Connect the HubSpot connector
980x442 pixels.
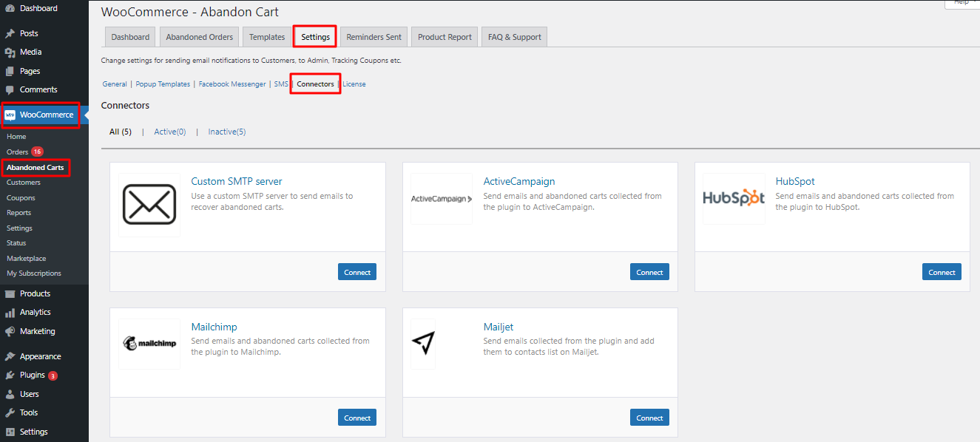pos(942,272)
